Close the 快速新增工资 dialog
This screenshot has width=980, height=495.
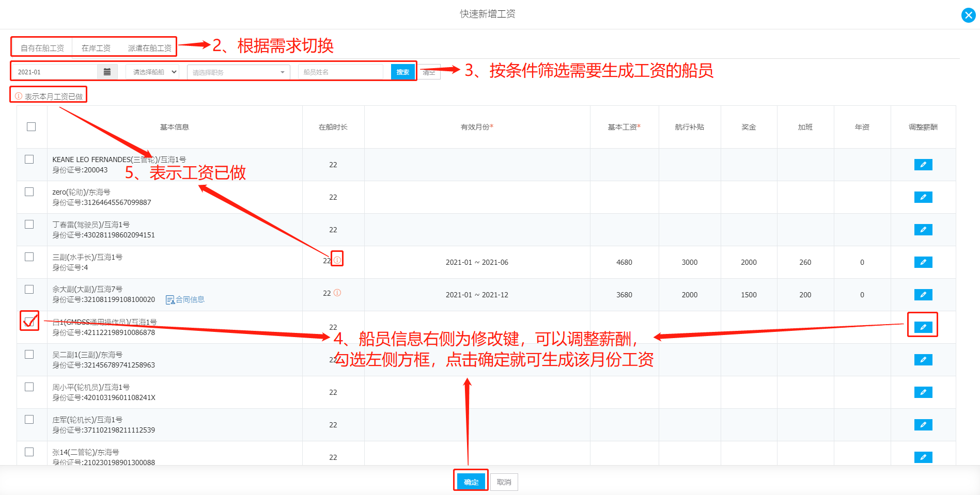pos(968,15)
